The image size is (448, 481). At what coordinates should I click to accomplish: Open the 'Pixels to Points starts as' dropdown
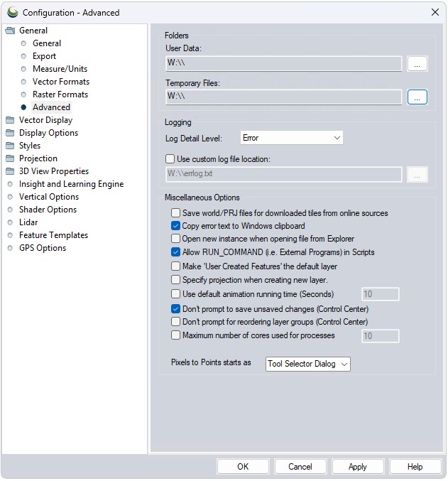pyautogui.click(x=308, y=364)
